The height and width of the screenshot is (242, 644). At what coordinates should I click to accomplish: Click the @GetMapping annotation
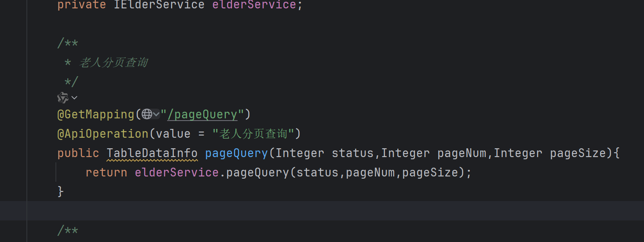tap(96, 114)
